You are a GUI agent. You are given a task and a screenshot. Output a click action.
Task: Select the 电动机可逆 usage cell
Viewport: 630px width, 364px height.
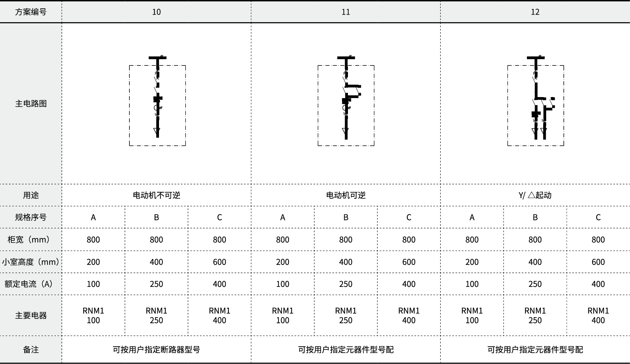tap(346, 195)
